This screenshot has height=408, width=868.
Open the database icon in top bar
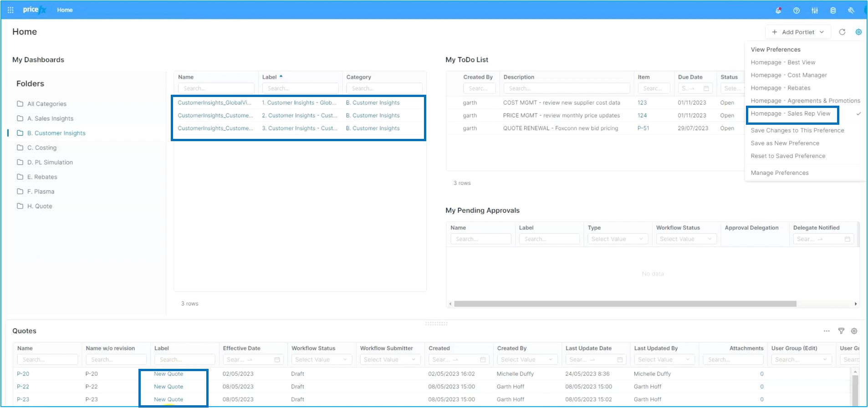tap(833, 10)
